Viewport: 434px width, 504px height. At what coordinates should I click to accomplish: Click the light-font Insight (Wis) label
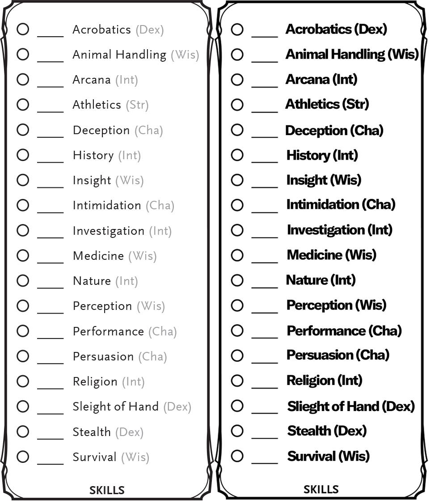click(108, 181)
